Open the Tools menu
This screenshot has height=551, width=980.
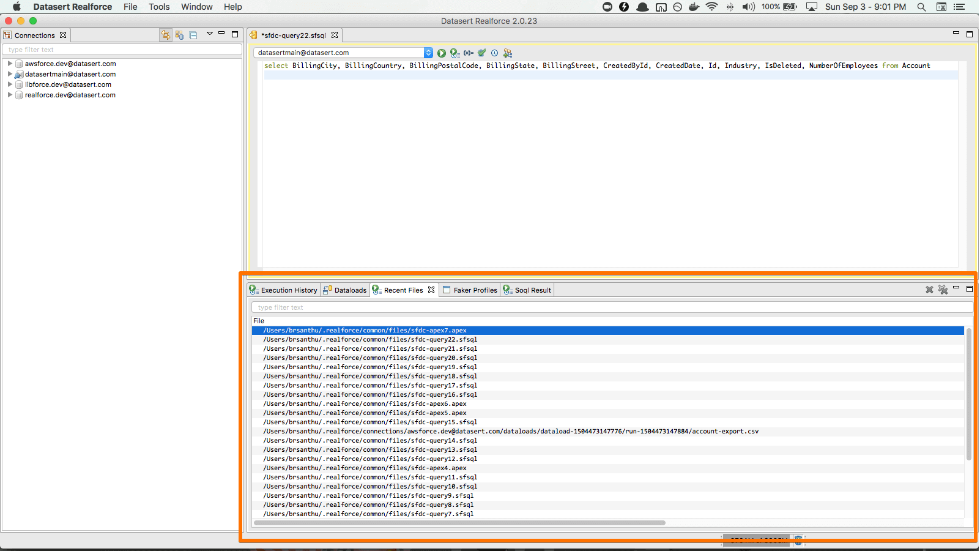tap(159, 7)
